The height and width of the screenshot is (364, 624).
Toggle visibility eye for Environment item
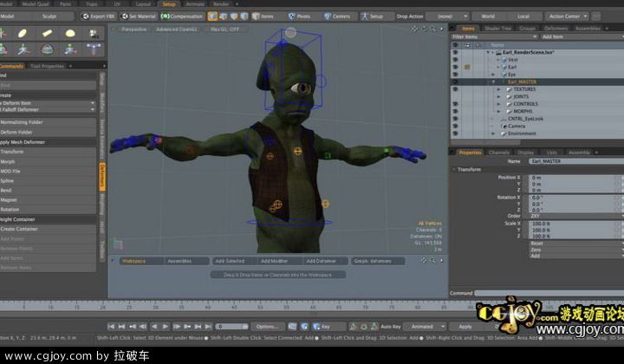(x=455, y=133)
